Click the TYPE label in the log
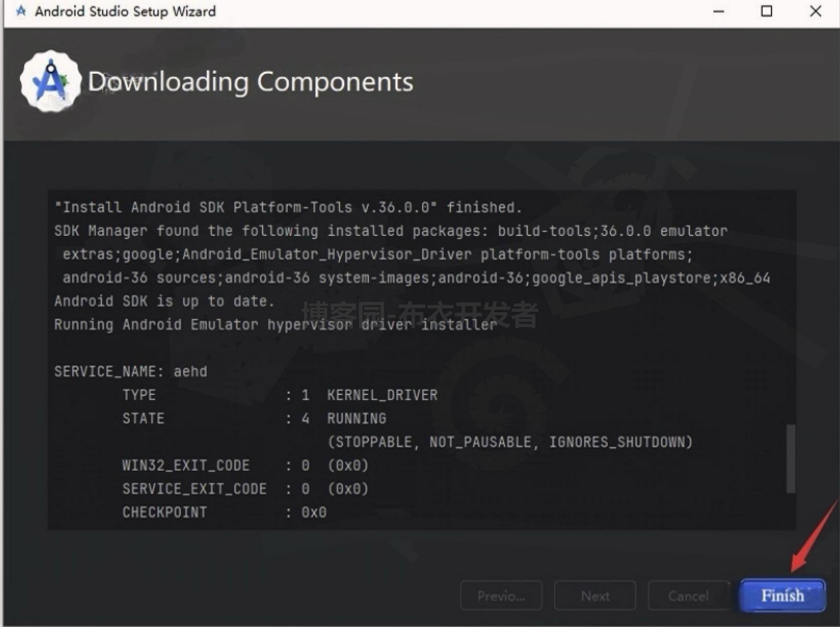 point(139,395)
